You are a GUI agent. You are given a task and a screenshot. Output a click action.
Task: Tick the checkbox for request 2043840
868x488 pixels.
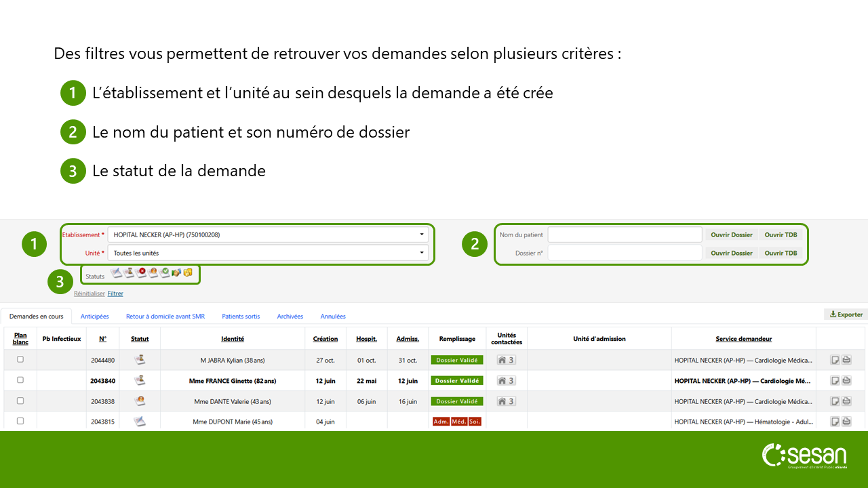[20, 380]
